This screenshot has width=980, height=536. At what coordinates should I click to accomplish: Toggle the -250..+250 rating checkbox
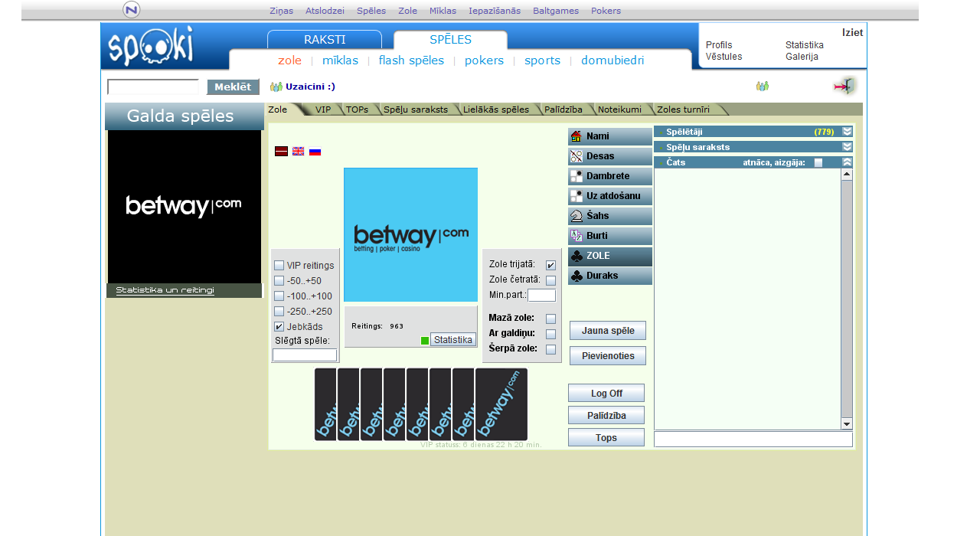(x=279, y=312)
